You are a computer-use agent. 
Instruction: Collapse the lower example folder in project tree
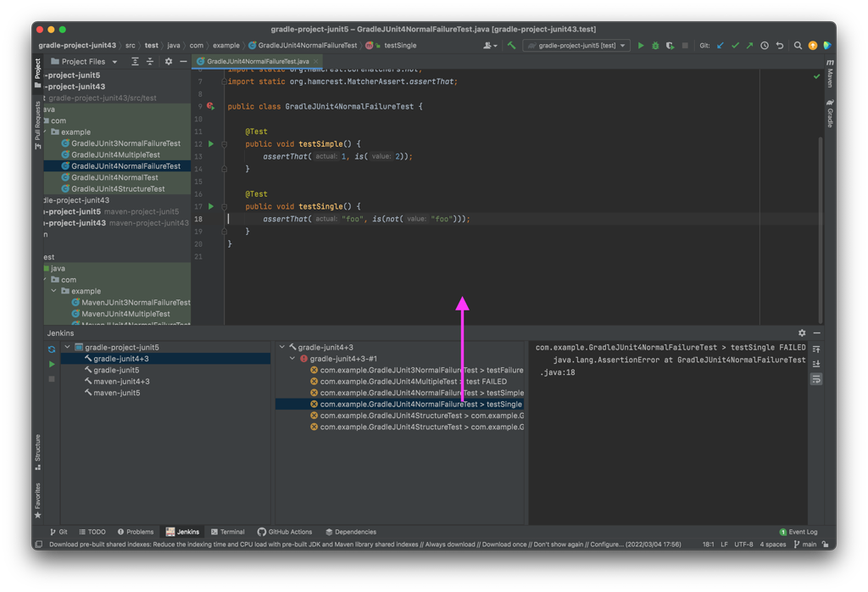coord(54,291)
